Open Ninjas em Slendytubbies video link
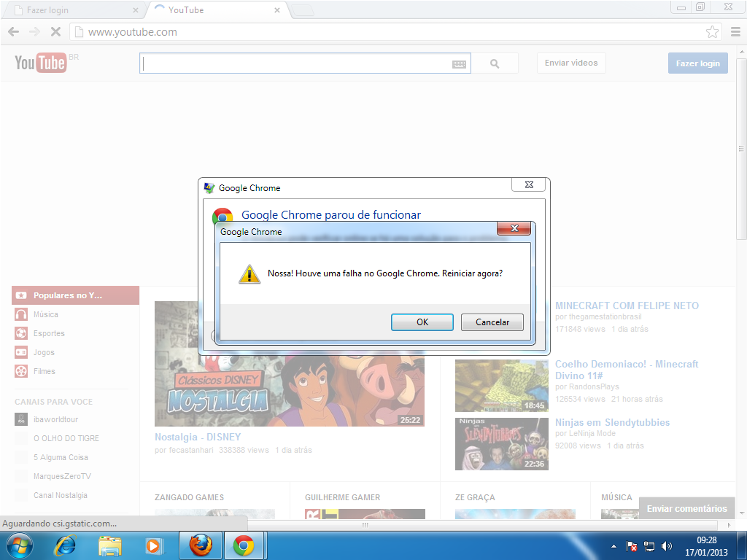747x560 pixels. tap(612, 422)
